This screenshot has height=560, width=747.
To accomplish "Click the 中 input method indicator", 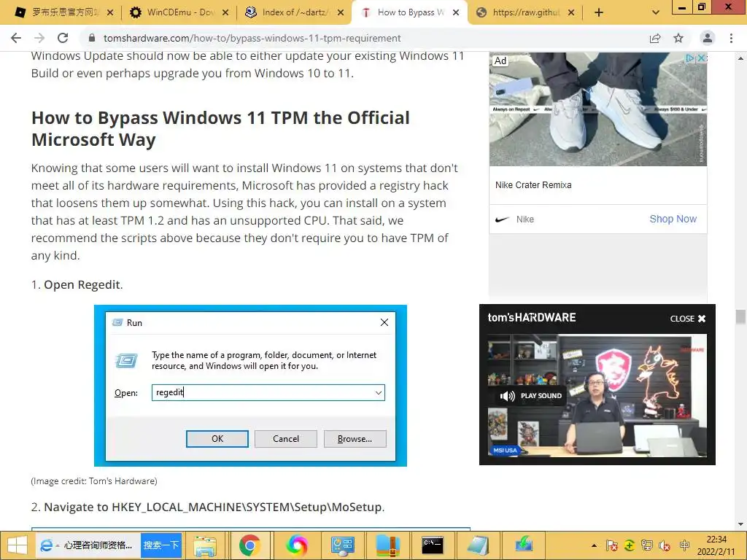I will [x=684, y=545].
